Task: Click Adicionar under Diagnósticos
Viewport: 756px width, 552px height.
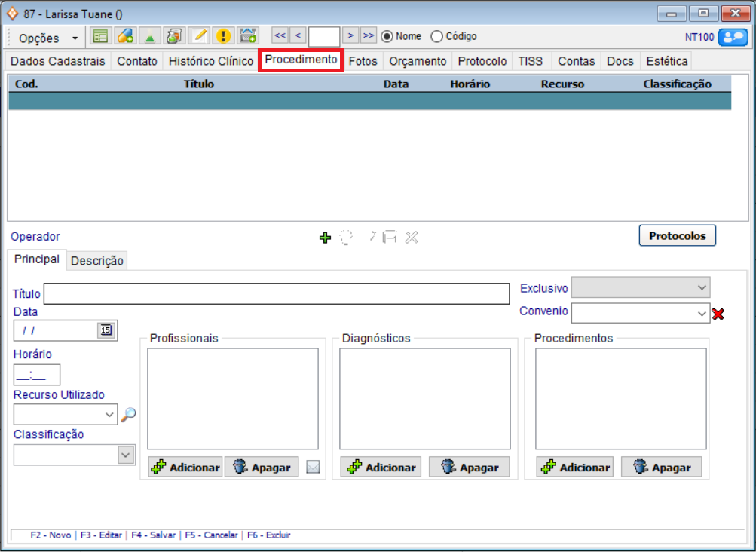Action: tap(381, 468)
